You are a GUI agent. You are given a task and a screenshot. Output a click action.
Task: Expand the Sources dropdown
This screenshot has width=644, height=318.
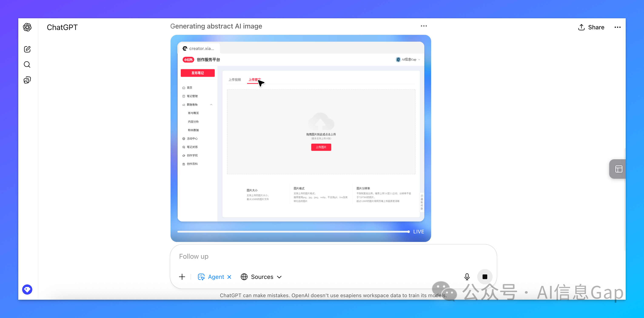[261, 277]
